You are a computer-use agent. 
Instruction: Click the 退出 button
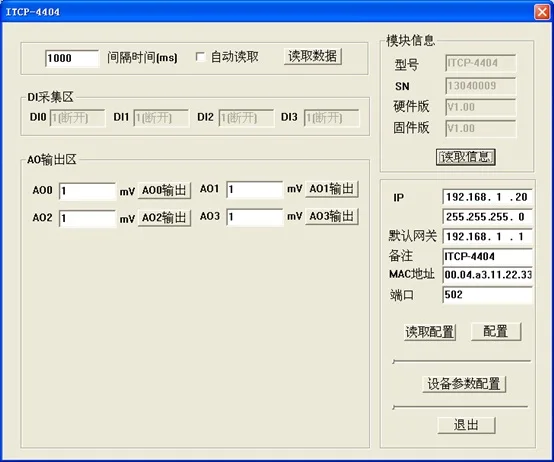coord(466,425)
